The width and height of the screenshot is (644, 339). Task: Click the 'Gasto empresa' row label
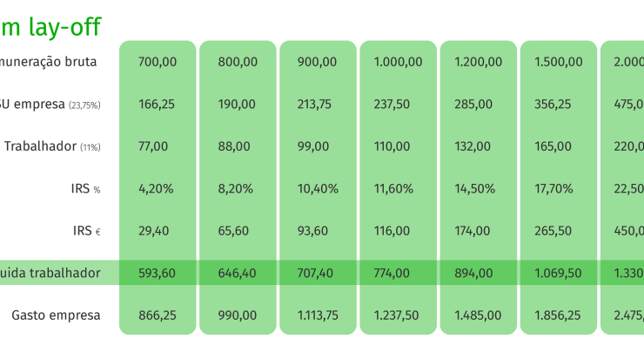pos(56,315)
